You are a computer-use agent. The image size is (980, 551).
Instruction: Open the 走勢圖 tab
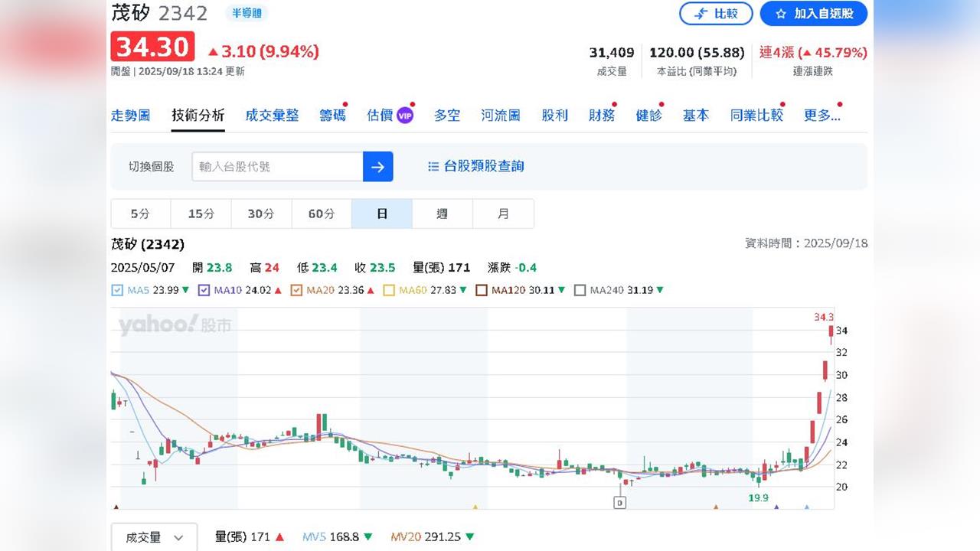[131, 116]
